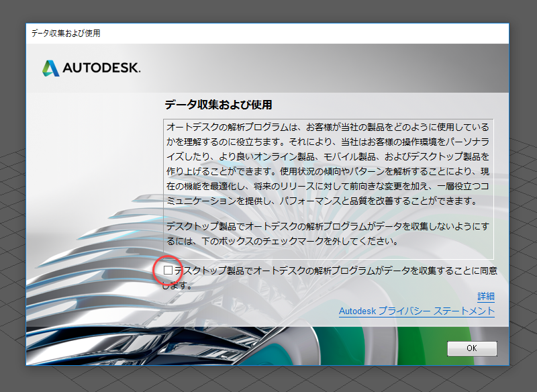Click the Autodesk logo icon
537x392 pixels.
tap(51, 68)
